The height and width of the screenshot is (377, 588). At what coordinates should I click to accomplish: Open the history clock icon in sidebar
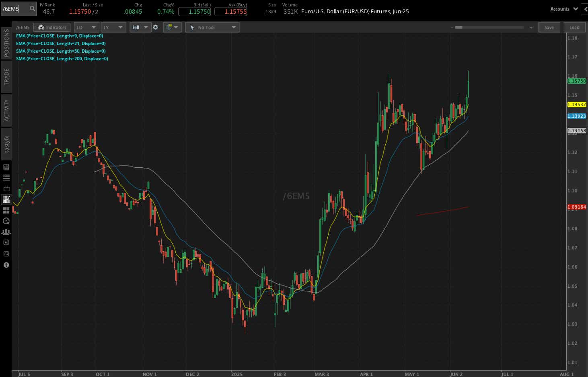6,221
